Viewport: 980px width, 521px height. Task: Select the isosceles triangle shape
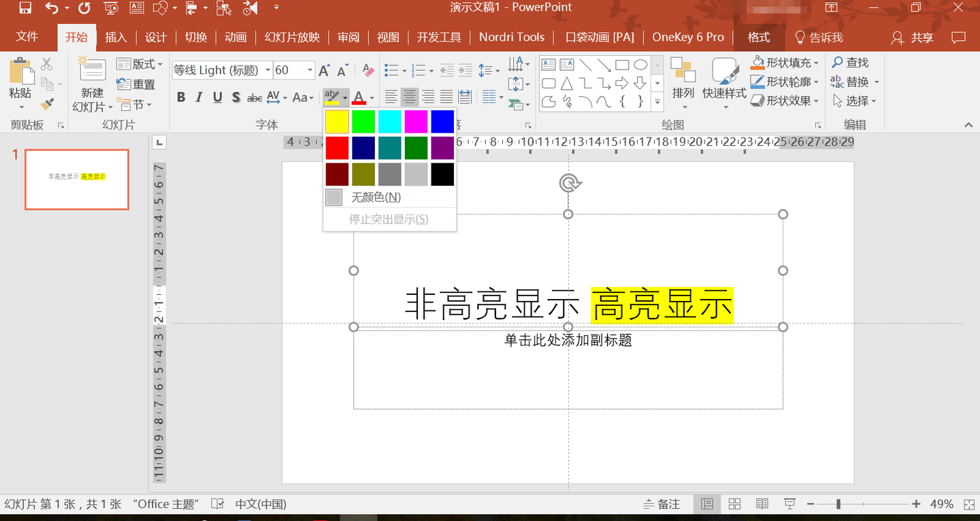click(x=567, y=84)
